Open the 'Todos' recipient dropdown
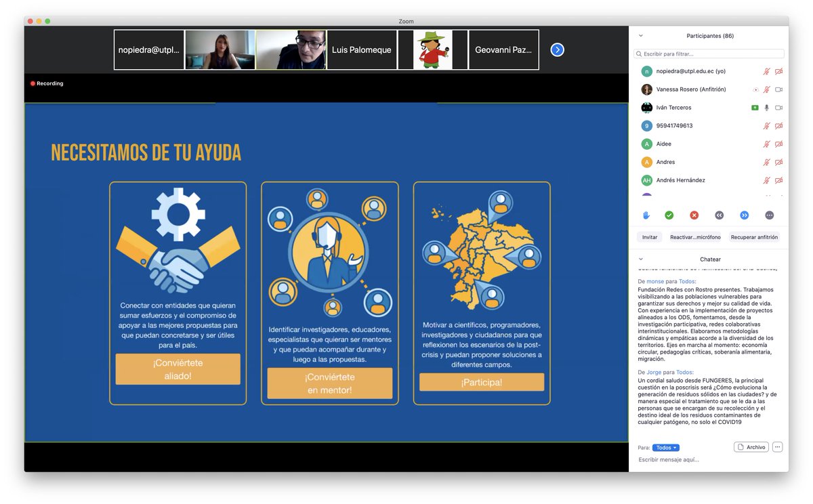The width and height of the screenshot is (813, 504). pyautogui.click(x=665, y=448)
